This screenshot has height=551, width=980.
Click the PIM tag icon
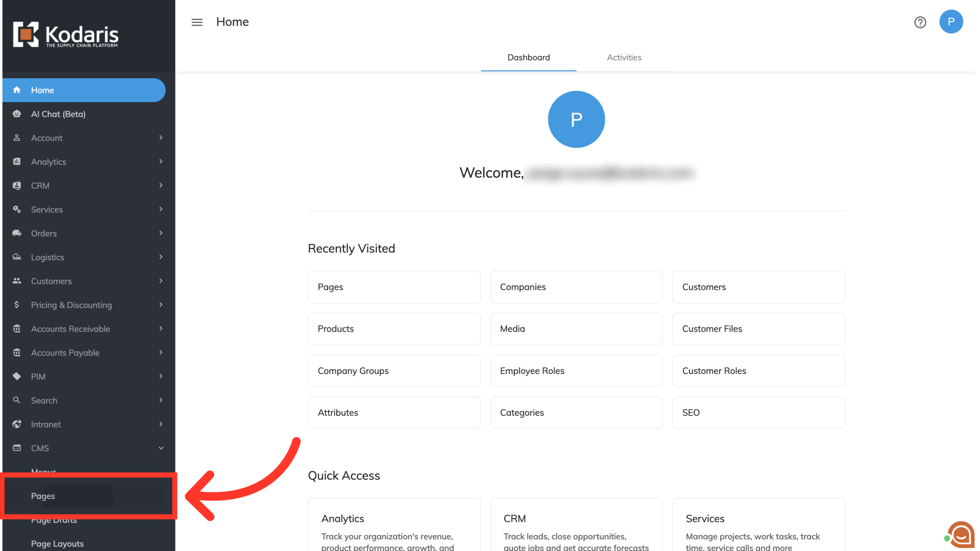click(x=17, y=377)
